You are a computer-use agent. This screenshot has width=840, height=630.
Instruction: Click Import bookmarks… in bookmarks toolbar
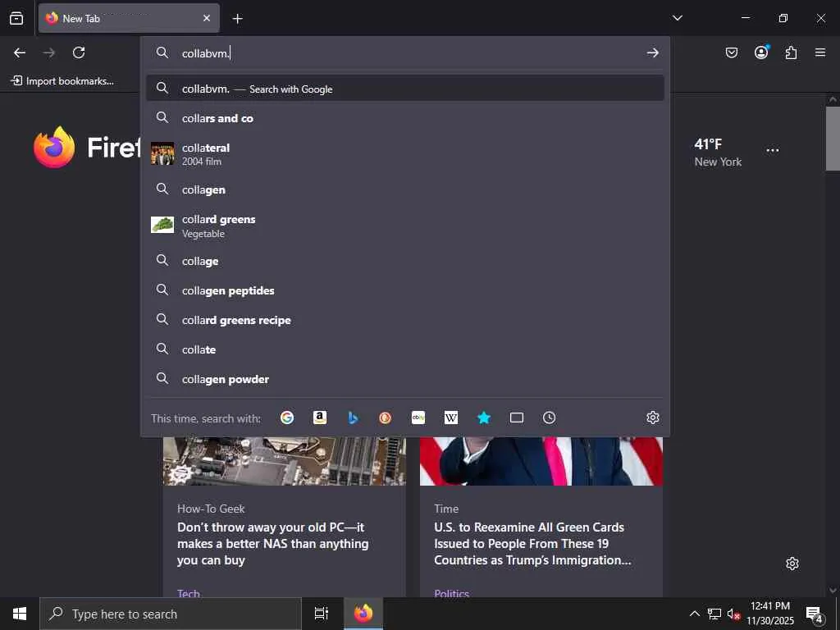pos(62,81)
